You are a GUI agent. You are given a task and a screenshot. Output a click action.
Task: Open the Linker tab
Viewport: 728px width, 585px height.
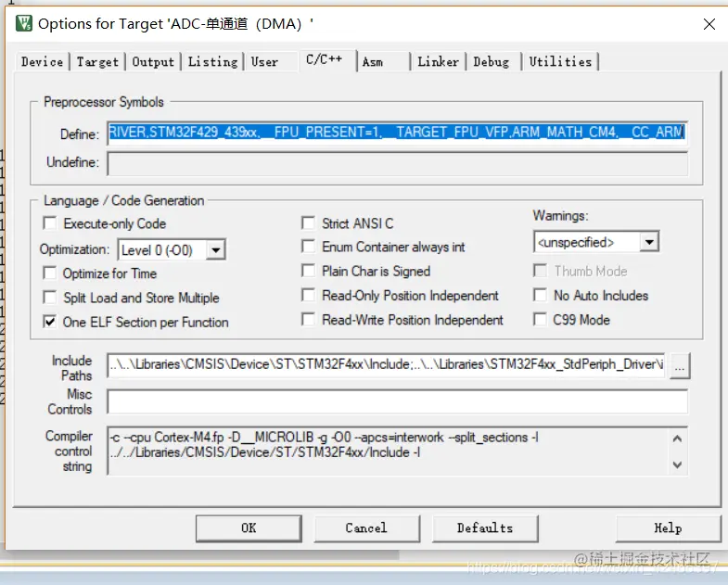tap(438, 62)
